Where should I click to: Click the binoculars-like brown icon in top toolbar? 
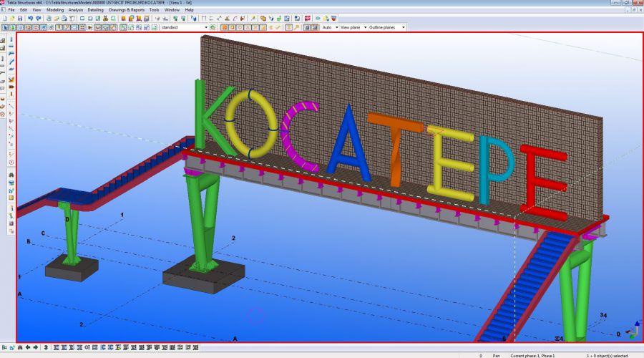click(106, 19)
